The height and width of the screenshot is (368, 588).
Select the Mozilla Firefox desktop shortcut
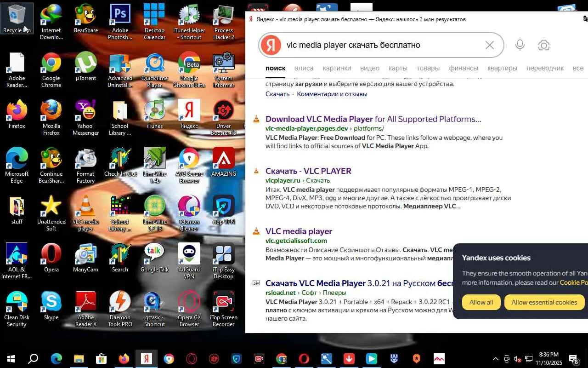click(51, 118)
